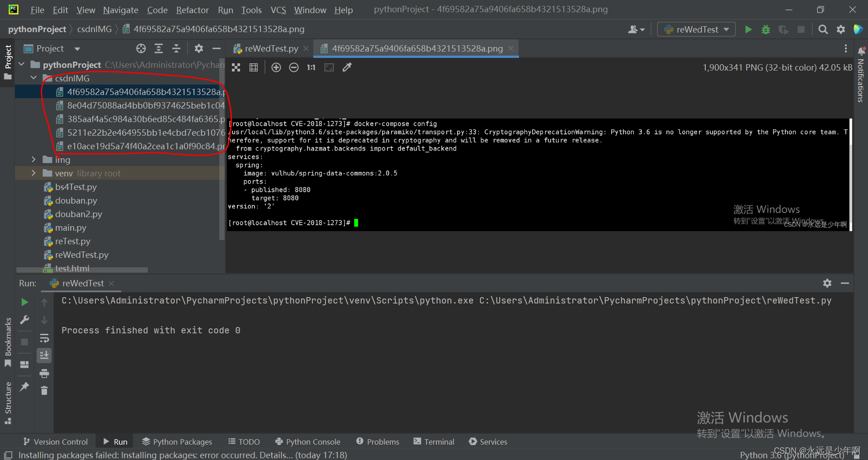Toggle chessboard transparency in image viewer
The height and width of the screenshot is (460, 868).
click(236, 67)
